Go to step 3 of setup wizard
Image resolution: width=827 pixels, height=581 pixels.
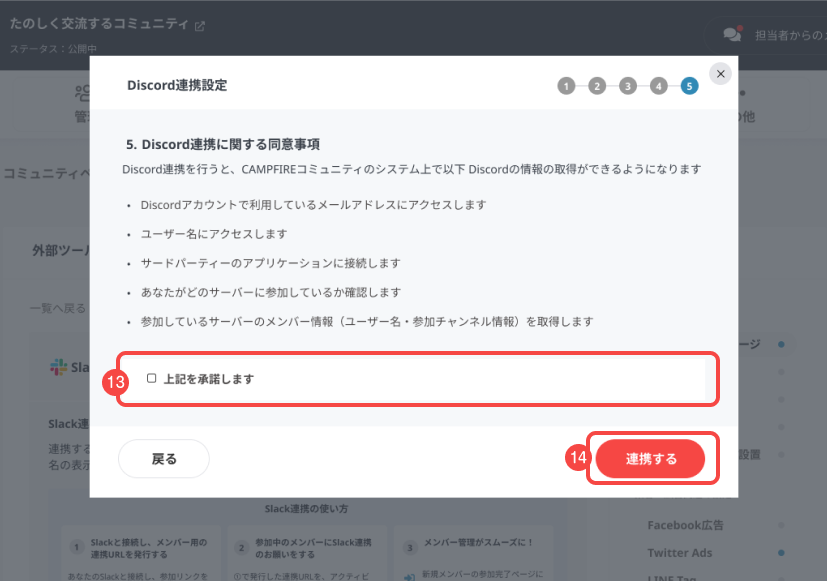[x=628, y=86]
